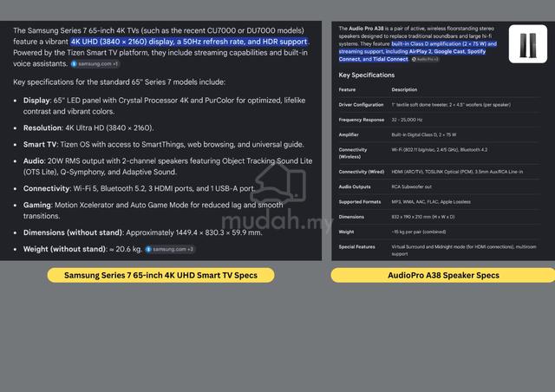Select the 'Weight (without stand)' label

click(x=65, y=249)
